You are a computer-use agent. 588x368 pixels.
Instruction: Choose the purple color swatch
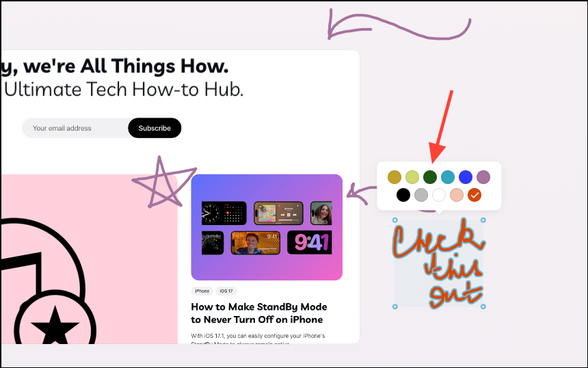point(483,177)
